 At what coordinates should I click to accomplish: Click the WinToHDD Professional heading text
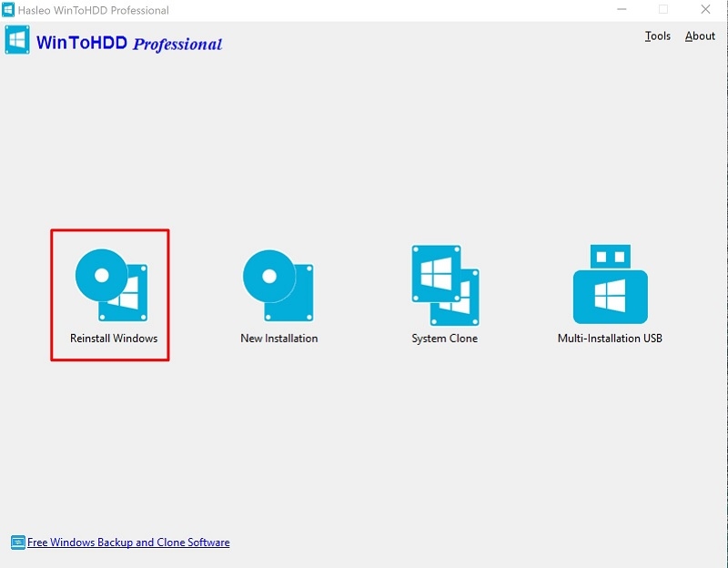[129, 43]
